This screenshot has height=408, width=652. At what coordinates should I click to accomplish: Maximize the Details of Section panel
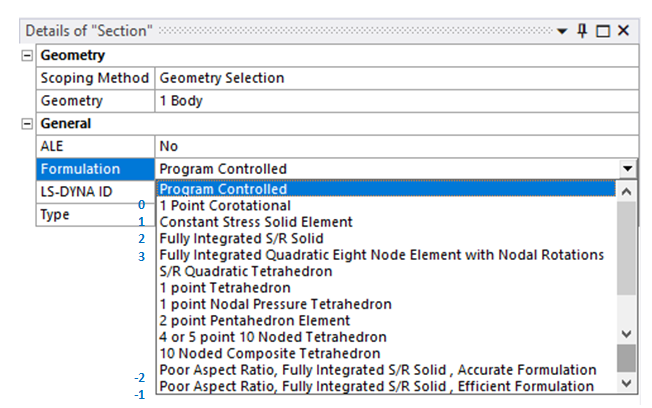(x=603, y=31)
